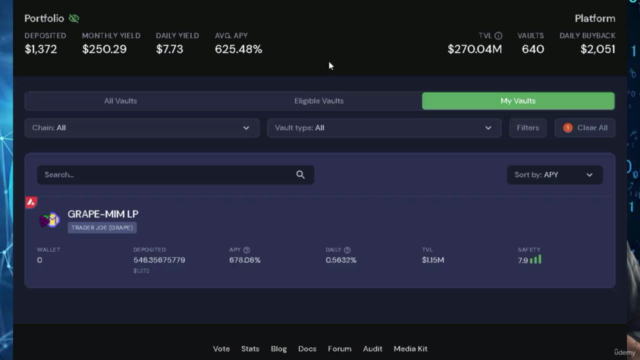Open the Blog footer link
The height and width of the screenshot is (360, 640).
(279, 349)
